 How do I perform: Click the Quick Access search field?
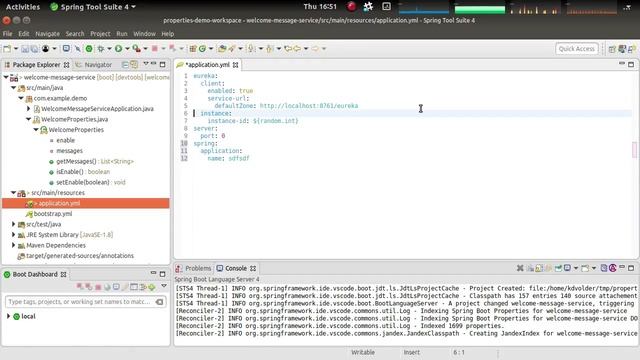click(576, 49)
